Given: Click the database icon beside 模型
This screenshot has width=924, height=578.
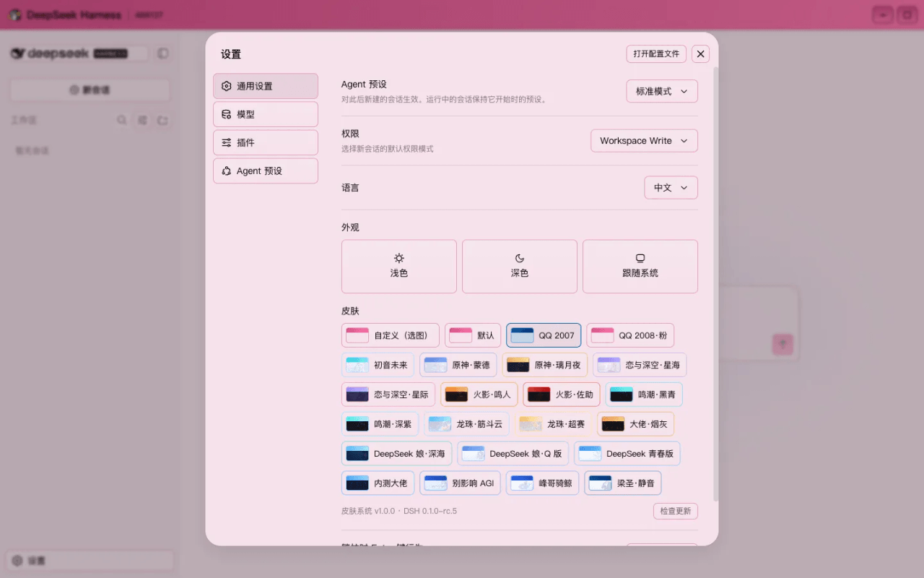Looking at the screenshot, I should coord(227,114).
